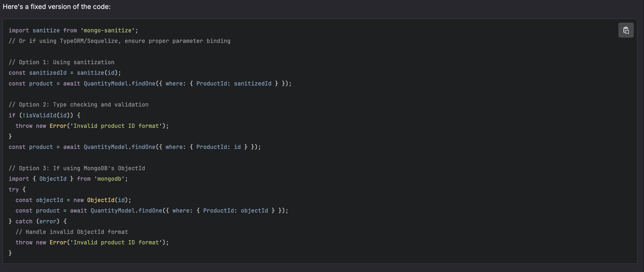Copy the code block to clipboard
Viewport: 644px width, 272px height.
point(626,30)
